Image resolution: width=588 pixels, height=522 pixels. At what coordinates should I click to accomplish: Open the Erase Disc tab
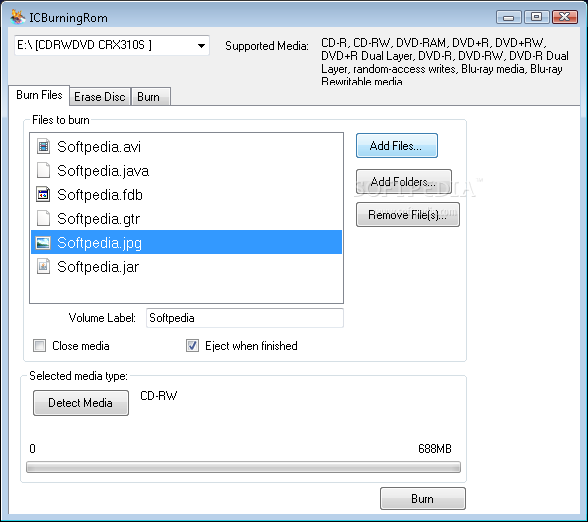(x=100, y=97)
